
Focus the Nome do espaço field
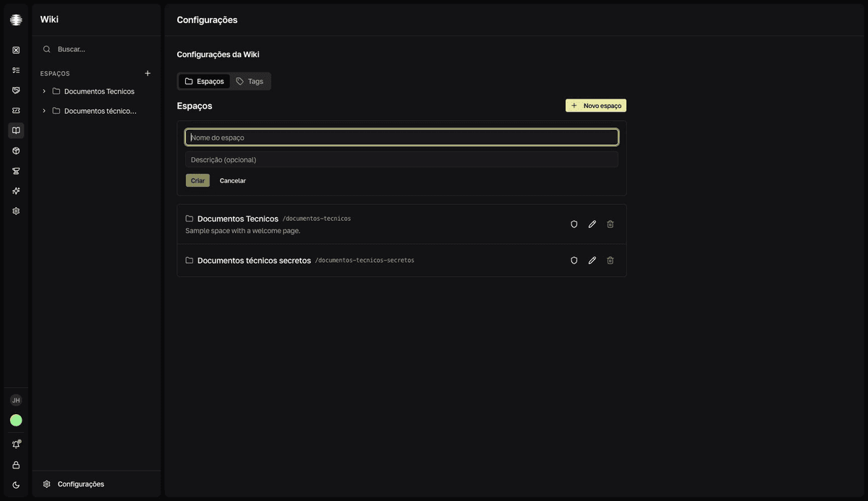pos(401,138)
